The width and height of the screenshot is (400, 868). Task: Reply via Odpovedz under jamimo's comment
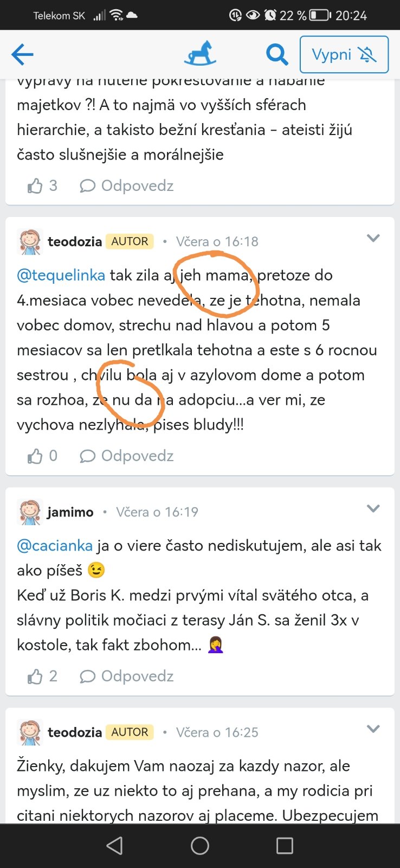[x=127, y=676]
